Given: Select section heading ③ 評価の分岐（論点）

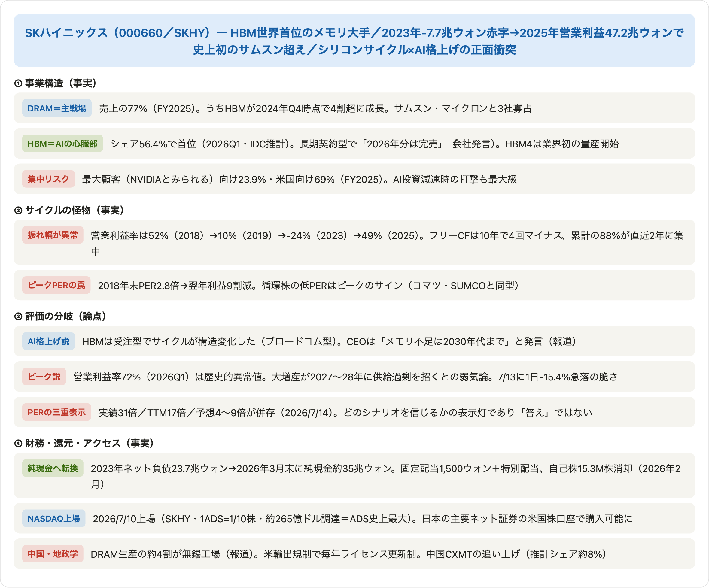Looking at the screenshot, I should [60, 316].
